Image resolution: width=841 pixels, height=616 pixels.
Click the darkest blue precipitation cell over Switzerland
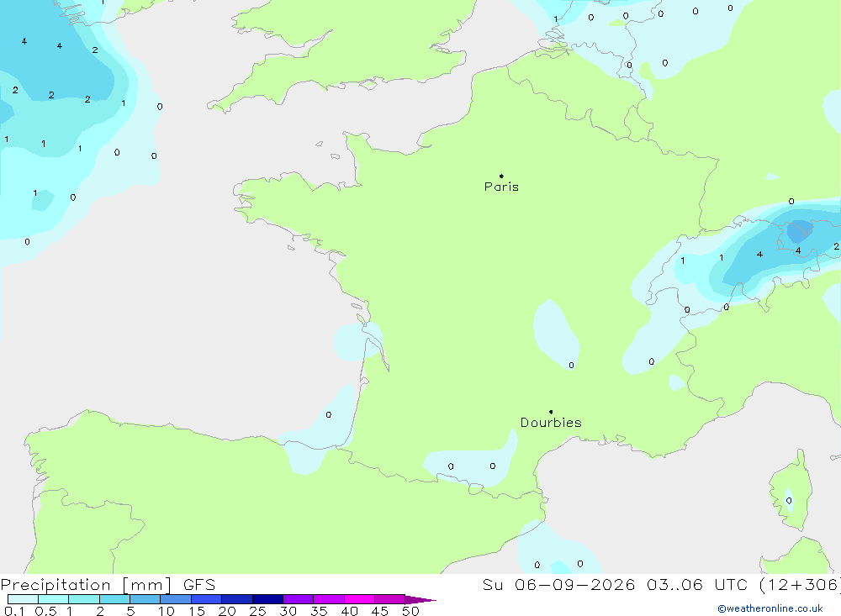coord(800,231)
